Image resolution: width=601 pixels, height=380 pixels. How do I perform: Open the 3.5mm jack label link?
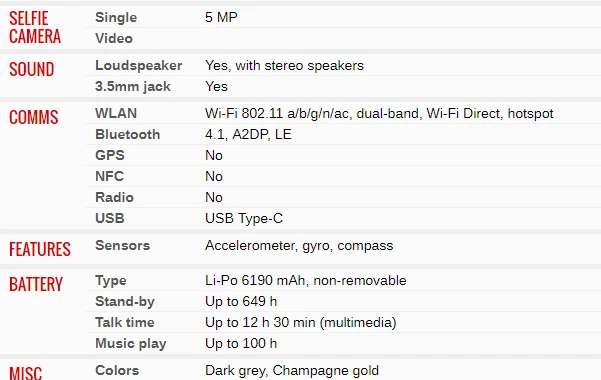[x=133, y=87]
